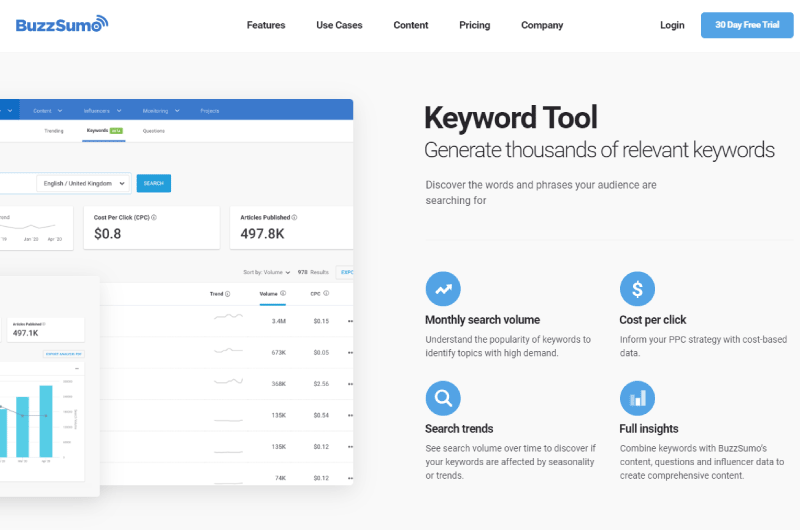Click the Export button near results count
The image size is (800, 530).
tap(345, 272)
